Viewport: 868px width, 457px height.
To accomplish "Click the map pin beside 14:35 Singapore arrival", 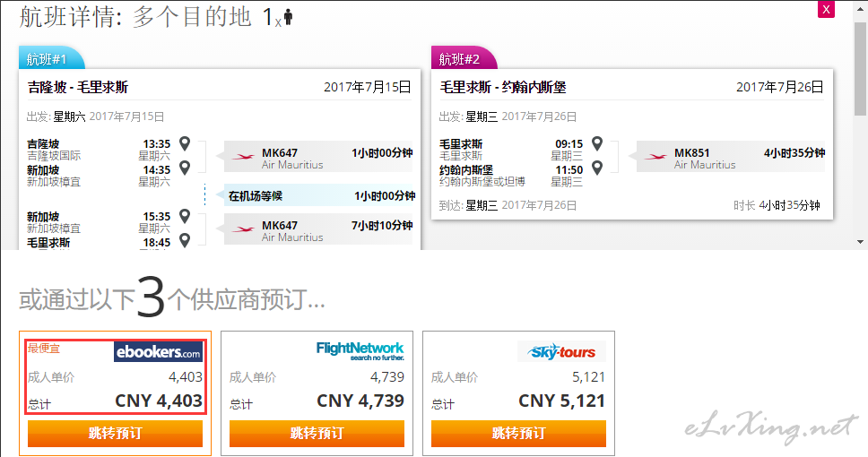I will [x=185, y=168].
